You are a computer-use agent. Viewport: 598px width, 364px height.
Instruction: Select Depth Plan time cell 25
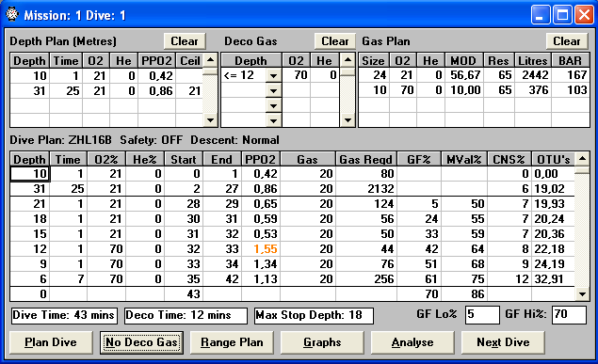[66, 90]
